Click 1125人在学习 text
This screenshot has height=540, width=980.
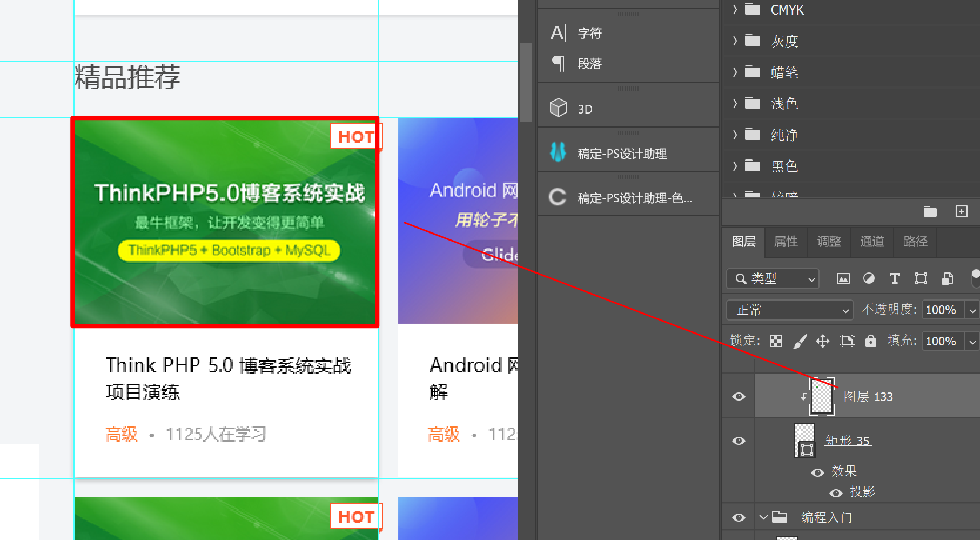[216, 434]
